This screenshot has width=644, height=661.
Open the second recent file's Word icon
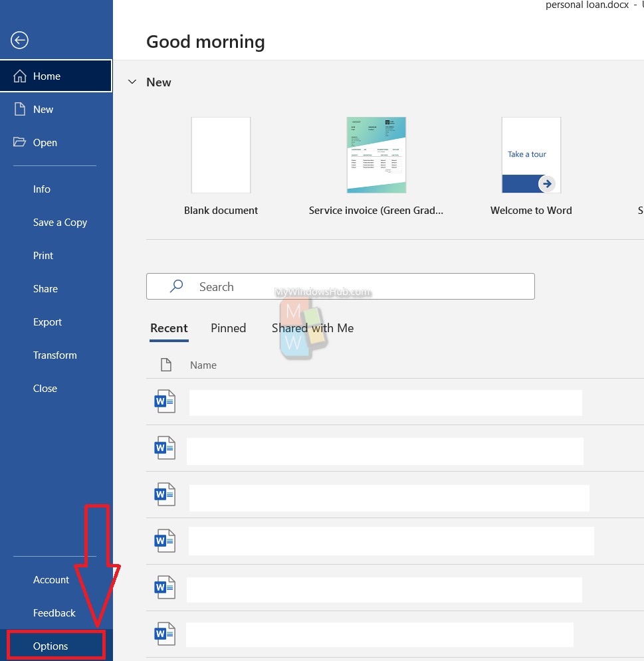tap(165, 448)
